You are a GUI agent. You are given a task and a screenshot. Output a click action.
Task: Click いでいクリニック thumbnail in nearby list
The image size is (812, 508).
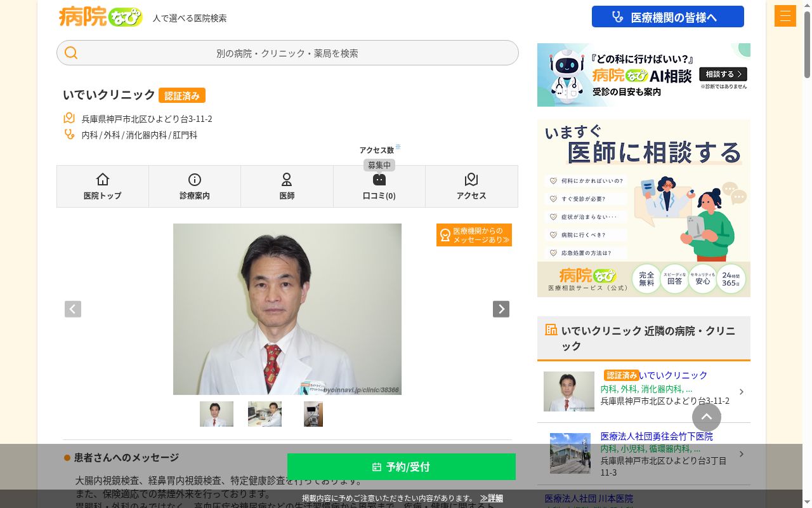coord(569,391)
